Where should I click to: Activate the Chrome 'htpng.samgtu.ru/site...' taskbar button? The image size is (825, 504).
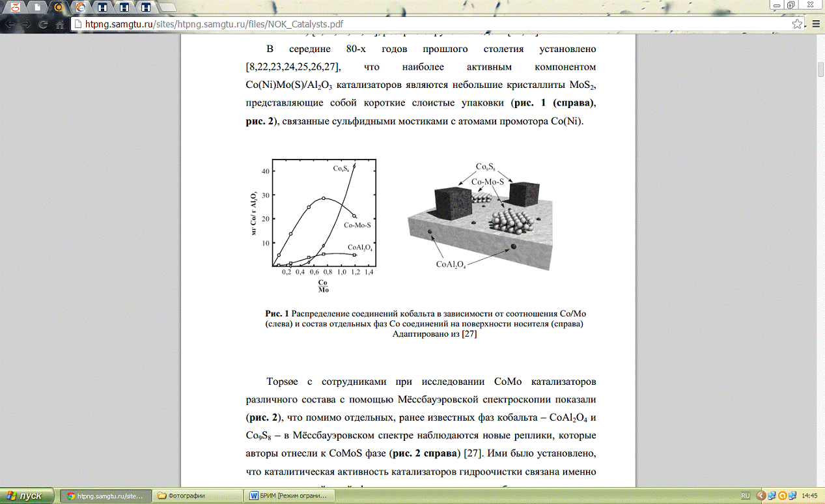pyautogui.click(x=107, y=496)
